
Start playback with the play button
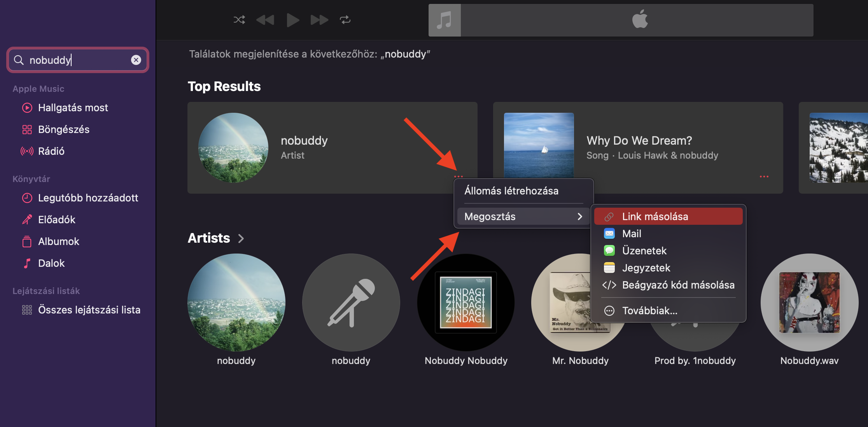(292, 20)
